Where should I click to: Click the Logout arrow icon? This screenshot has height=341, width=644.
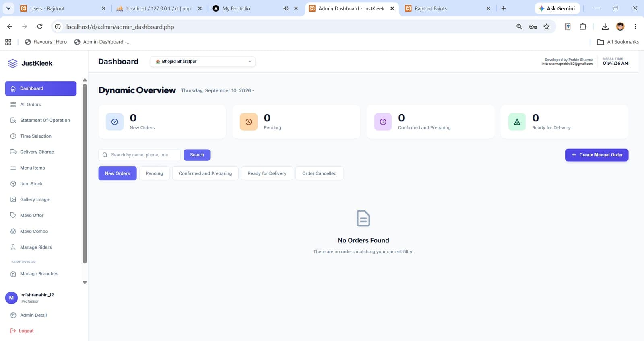coord(13,331)
